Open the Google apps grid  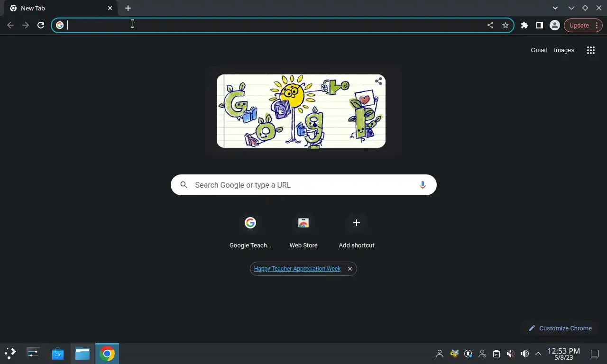[x=591, y=50]
